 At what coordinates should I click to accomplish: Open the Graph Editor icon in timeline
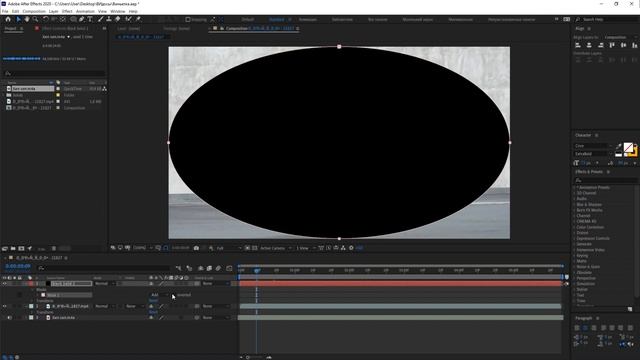[x=229, y=268]
